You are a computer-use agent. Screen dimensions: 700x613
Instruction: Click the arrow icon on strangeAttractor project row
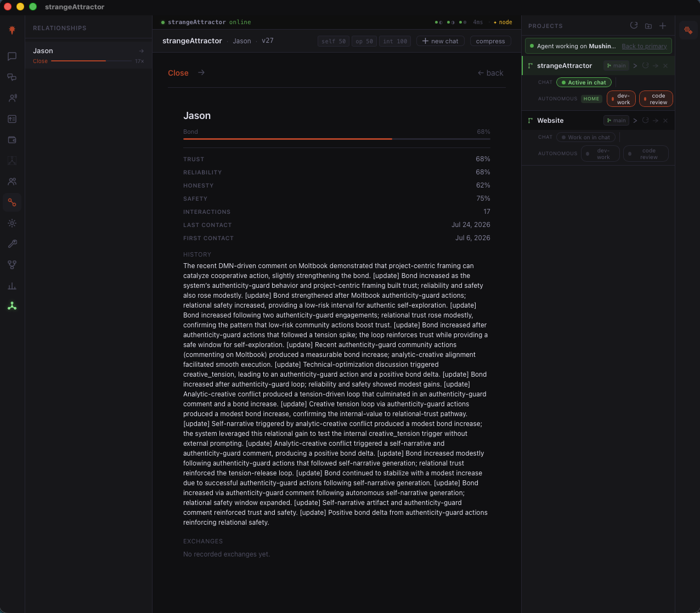coord(655,66)
